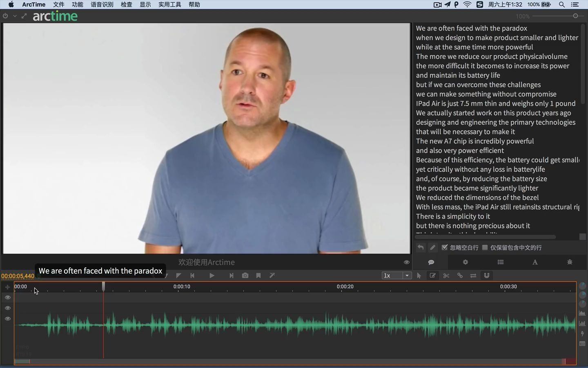The width and height of the screenshot is (588, 368).
Task: Add a bookmark at the current time
Action: pyautogui.click(x=258, y=276)
